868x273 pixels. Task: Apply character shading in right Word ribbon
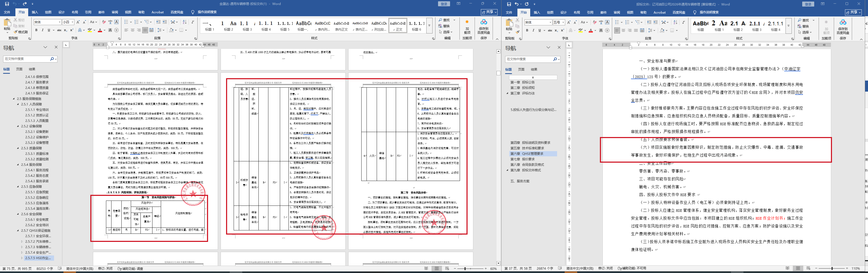coord(601,31)
